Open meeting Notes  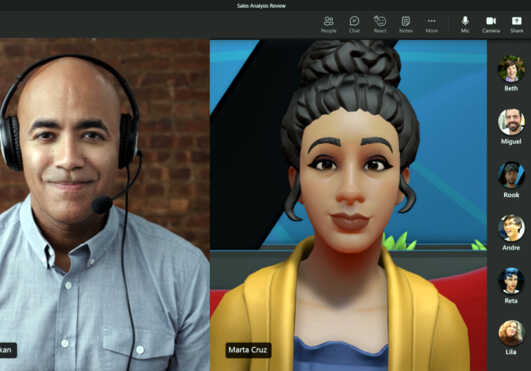pyautogui.click(x=406, y=24)
